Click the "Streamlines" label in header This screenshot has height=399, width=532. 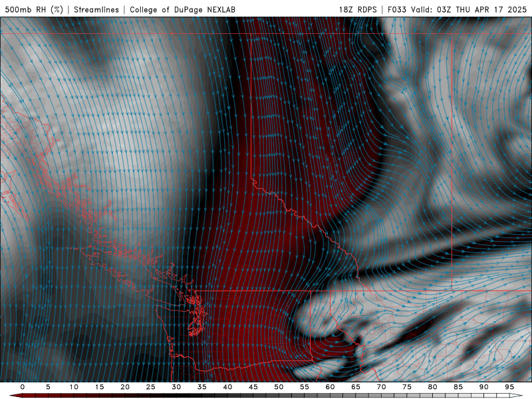click(96, 9)
